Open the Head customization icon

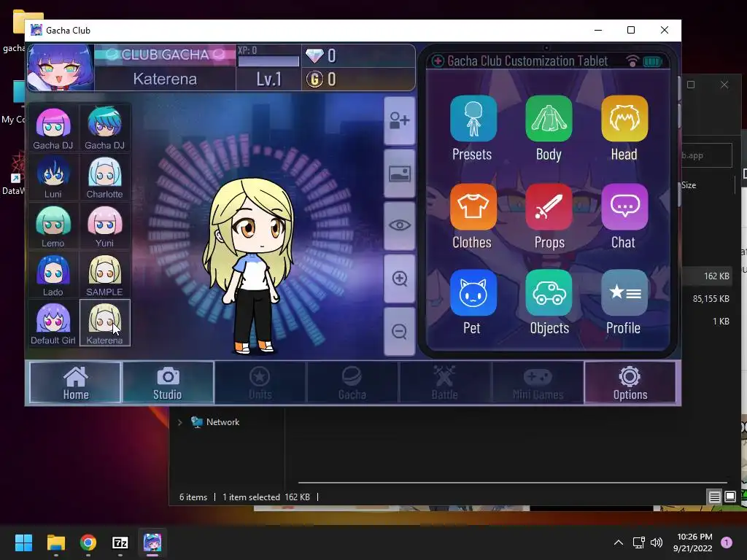tap(624, 119)
